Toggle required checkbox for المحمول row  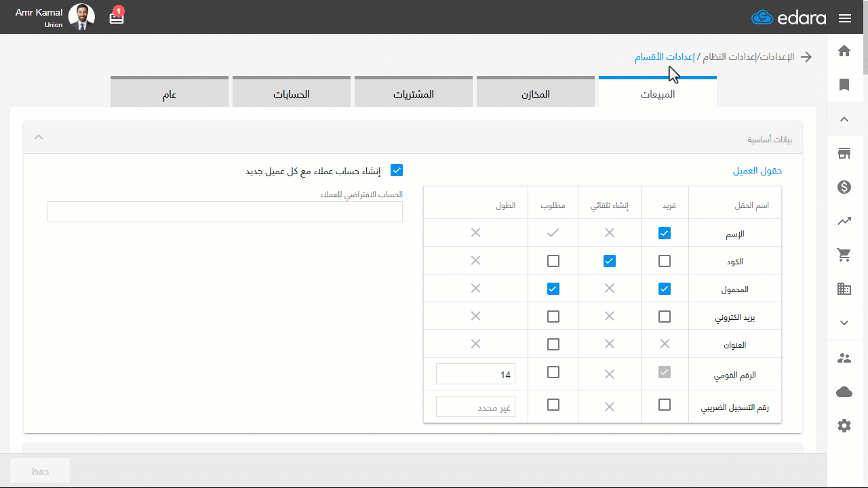[x=553, y=289]
